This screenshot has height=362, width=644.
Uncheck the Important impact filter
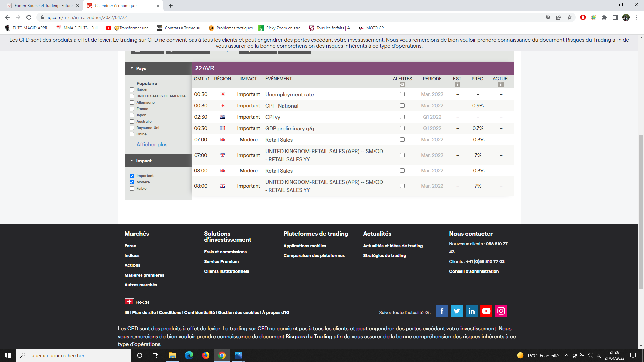pyautogui.click(x=132, y=176)
